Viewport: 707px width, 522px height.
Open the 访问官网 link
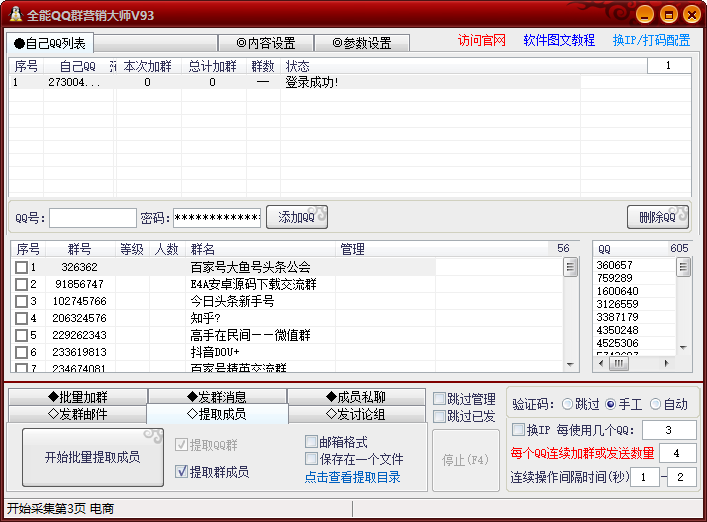click(x=482, y=41)
